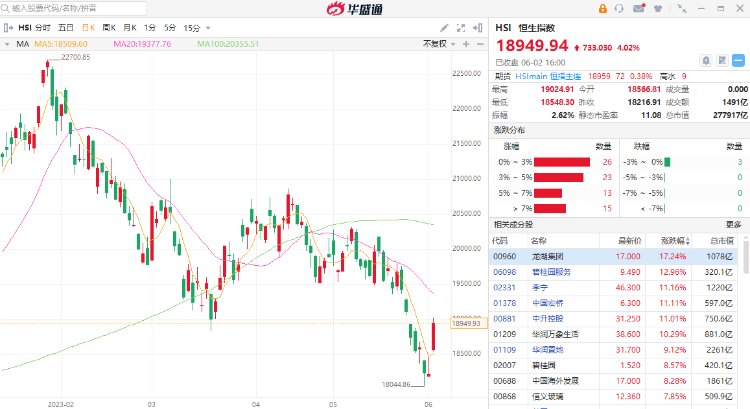The image size is (750, 409).
Task: Switch to 1分 chart interval
Action: point(150,28)
